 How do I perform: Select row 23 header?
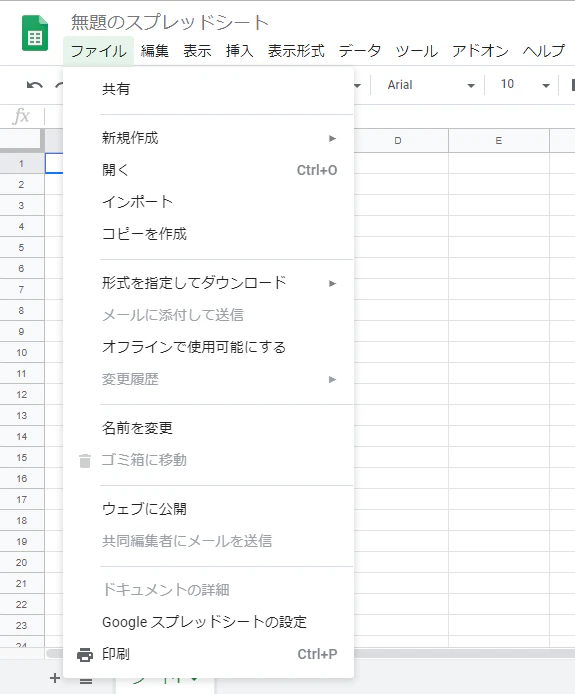(x=22, y=625)
